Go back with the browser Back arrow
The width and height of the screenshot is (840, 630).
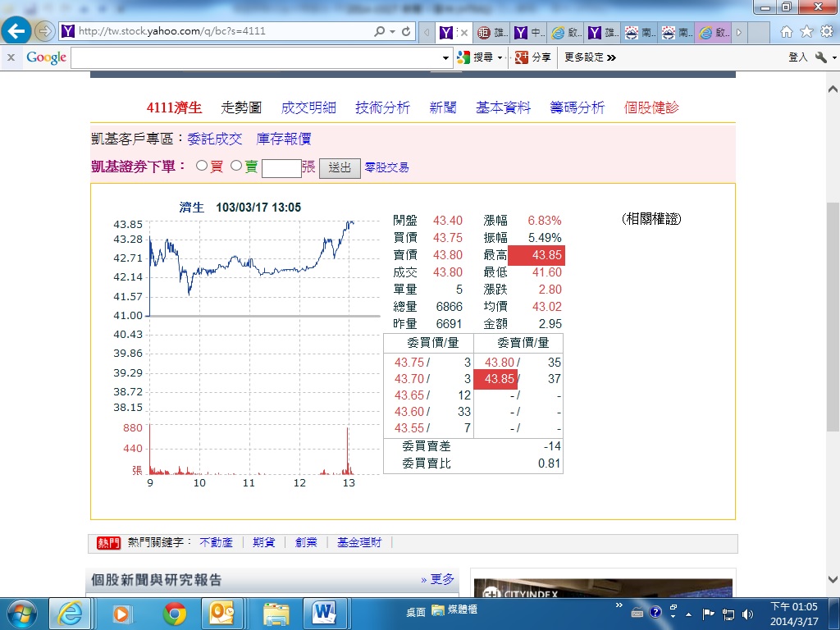[16, 31]
